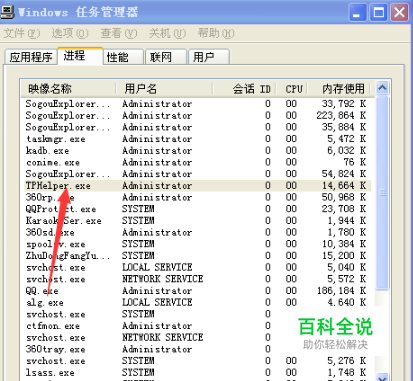Click the 1,944 K memory value
Screen dimensions: 413x381
[347, 220]
